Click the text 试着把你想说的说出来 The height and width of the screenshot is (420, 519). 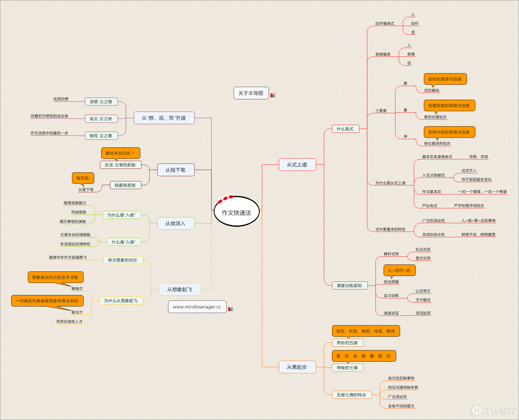pyautogui.click(x=50, y=116)
